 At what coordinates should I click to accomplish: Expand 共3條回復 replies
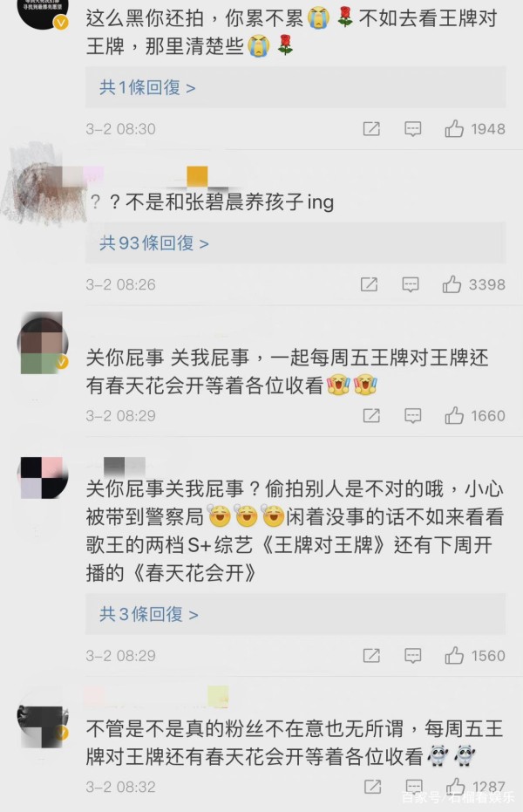point(295,614)
